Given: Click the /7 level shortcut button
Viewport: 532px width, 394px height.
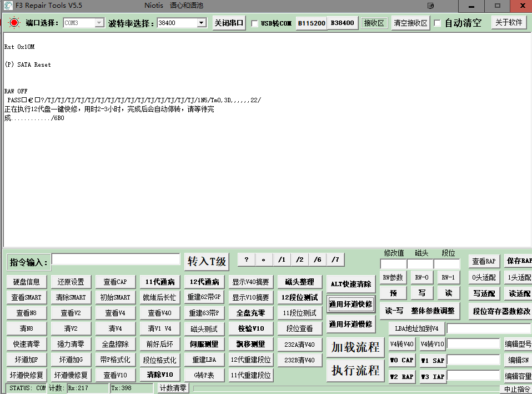Looking at the screenshot, I should (335, 260).
